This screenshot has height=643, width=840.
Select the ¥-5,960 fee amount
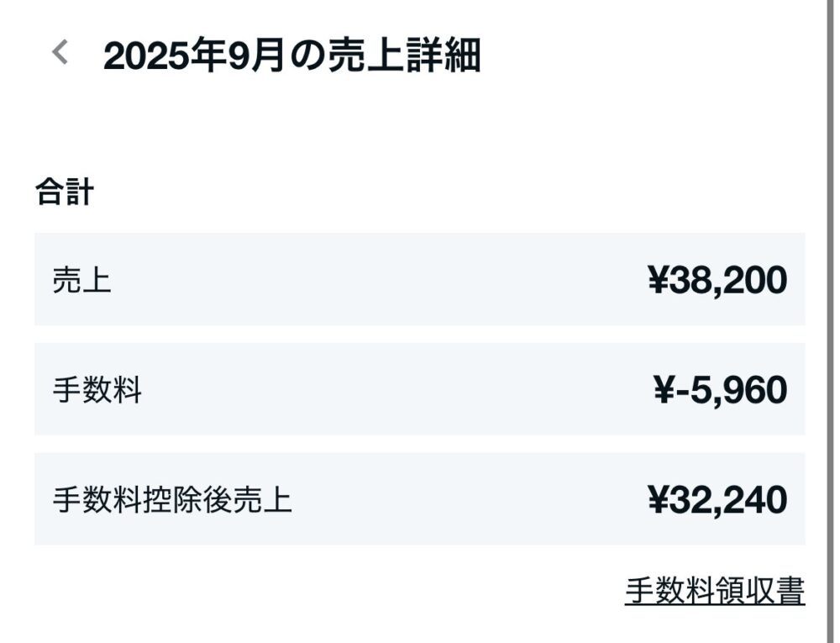click(x=720, y=390)
